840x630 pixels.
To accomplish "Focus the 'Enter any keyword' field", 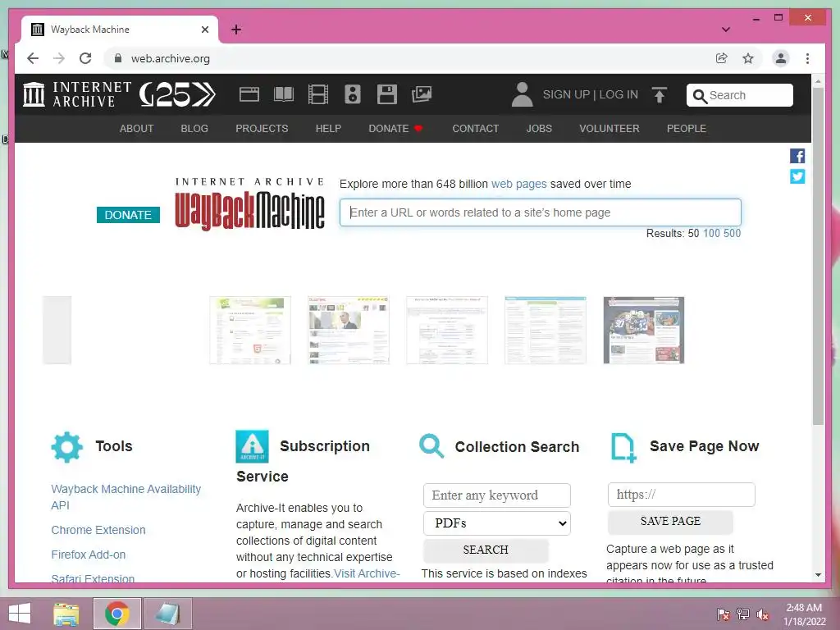I will pyautogui.click(x=496, y=495).
